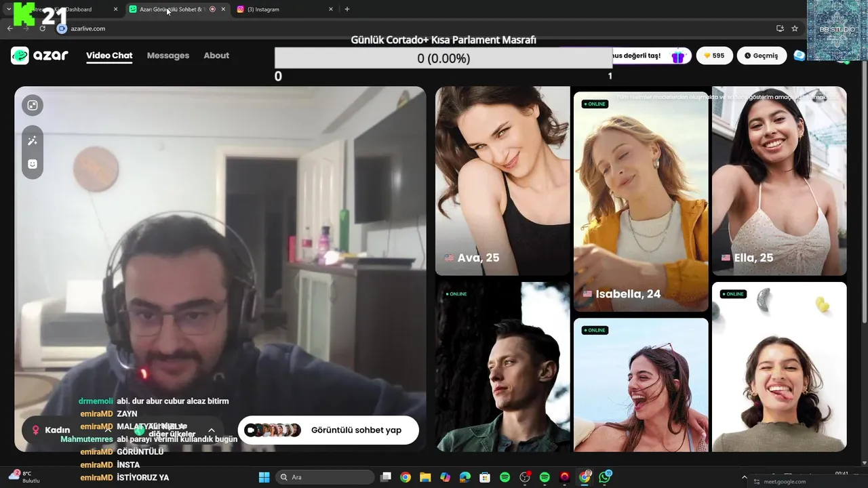868x488 pixels.
Task: Open the Windows Start menu
Action: (264, 477)
